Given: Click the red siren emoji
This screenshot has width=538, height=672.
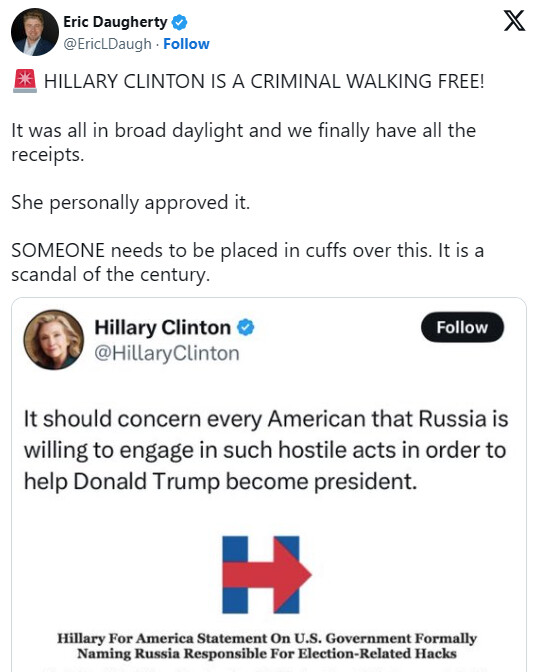Looking at the screenshot, I should (x=25, y=81).
